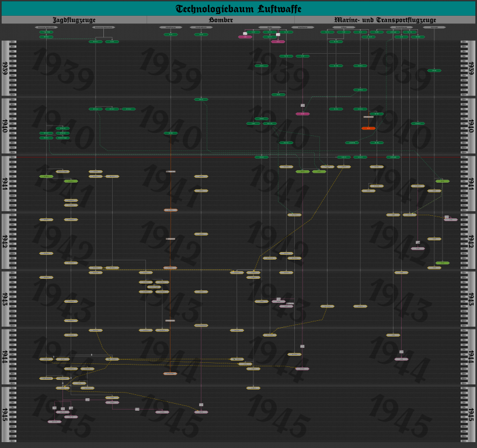Click the 1939 year bar on the left edge

(x=5, y=68)
